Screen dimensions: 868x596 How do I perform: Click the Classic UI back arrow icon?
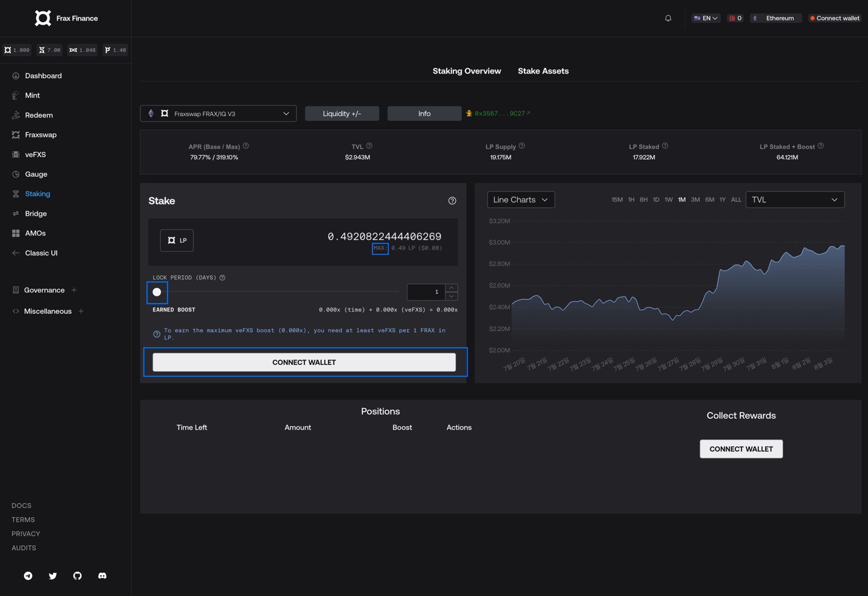16,253
